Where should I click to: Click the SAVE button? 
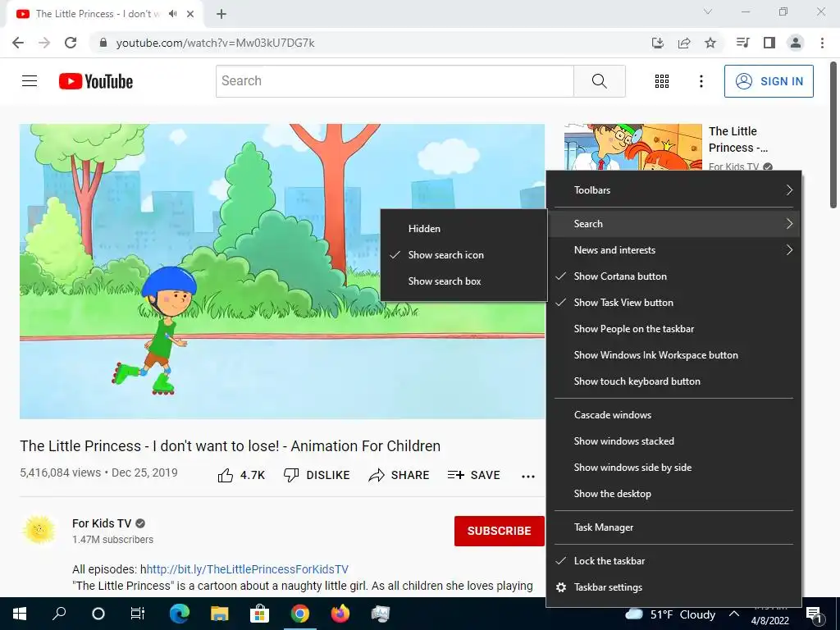click(473, 475)
